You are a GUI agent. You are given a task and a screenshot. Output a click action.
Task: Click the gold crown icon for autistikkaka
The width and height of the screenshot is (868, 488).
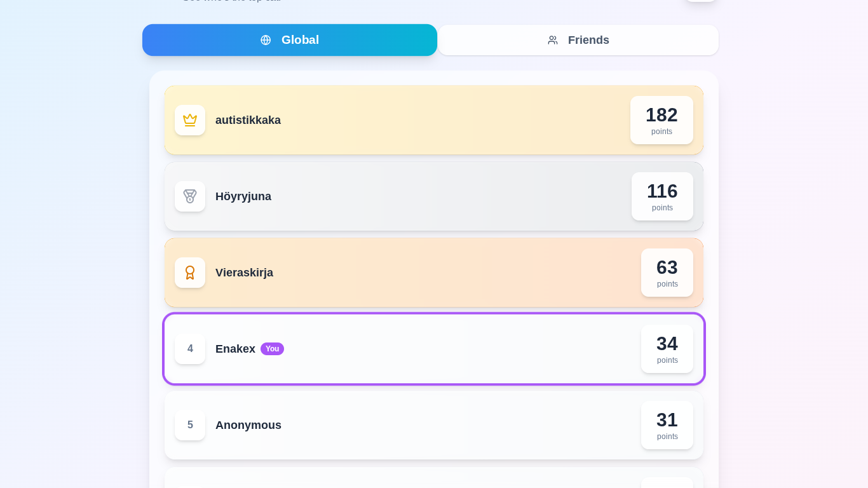190,120
